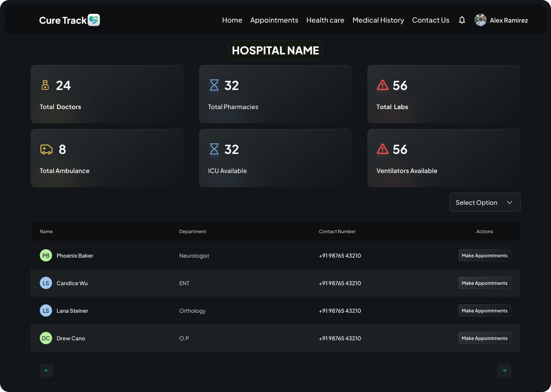Screen dimensions: 551x392
Task: Make Appointments for Drew Cano
Action: point(485,338)
